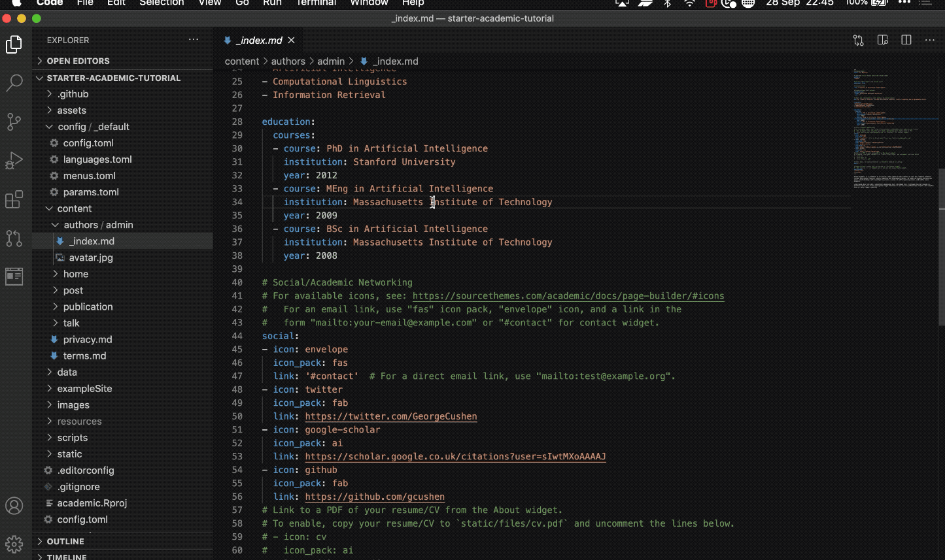Click the GitHub gcushen profile link
The image size is (945, 560).
click(x=375, y=497)
